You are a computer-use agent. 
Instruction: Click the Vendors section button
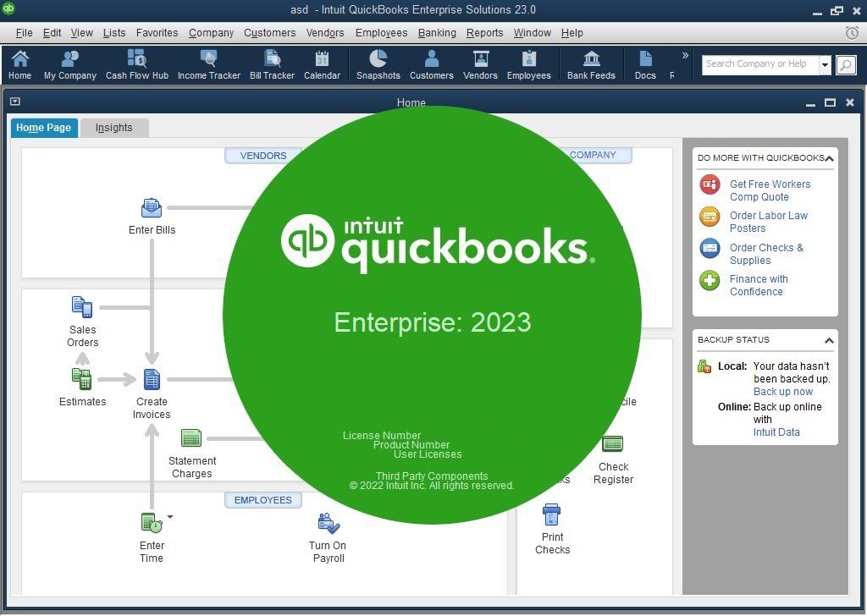coord(263,155)
